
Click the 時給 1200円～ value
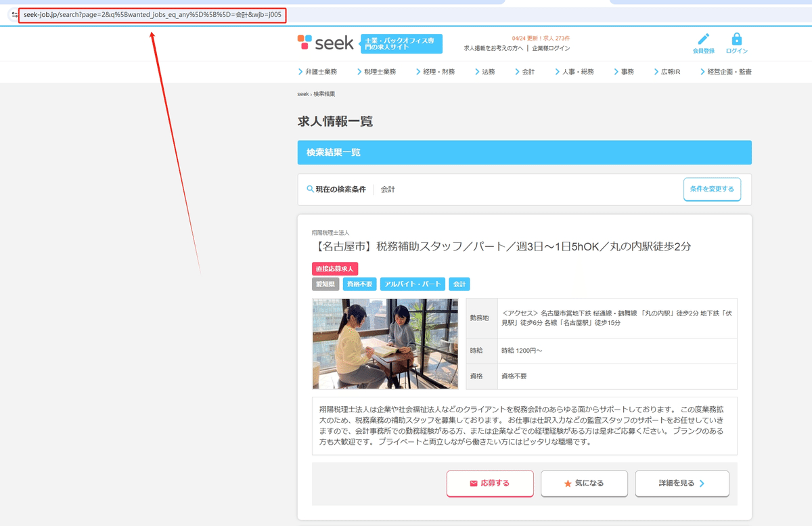click(x=522, y=351)
